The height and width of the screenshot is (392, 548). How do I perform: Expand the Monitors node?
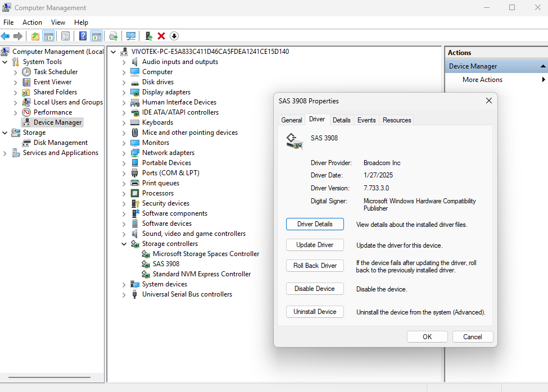124,143
